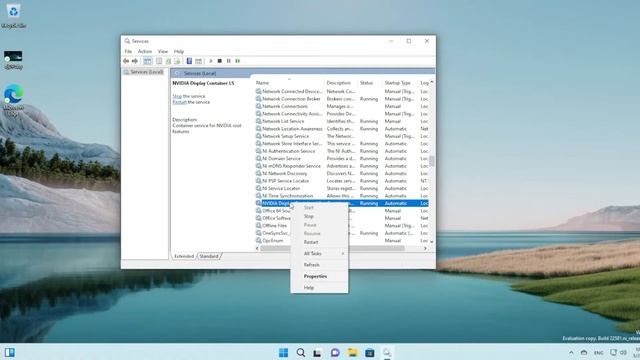Image resolution: width=640 pixels, height=360 pixels.
Task: Show hidden tray icons chevron
Action: [x=571, y=353]
